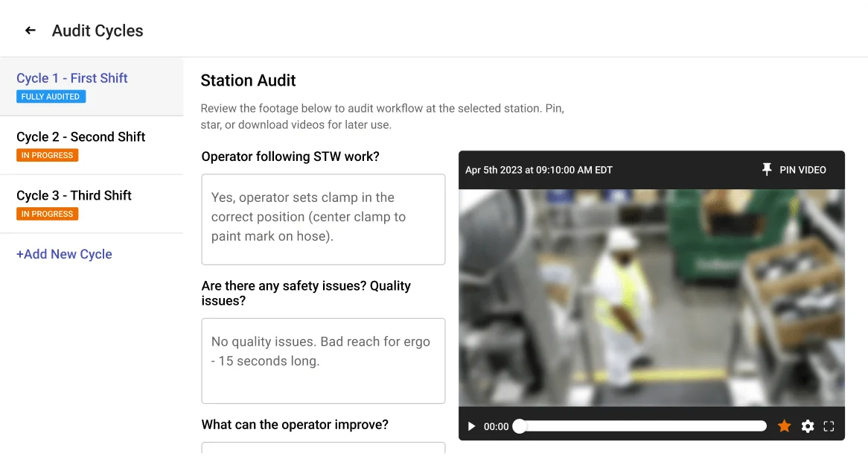868x456 pixels.
Task: Toggle PIN VIDEO for this footage
Action: [x=795, y=170]
